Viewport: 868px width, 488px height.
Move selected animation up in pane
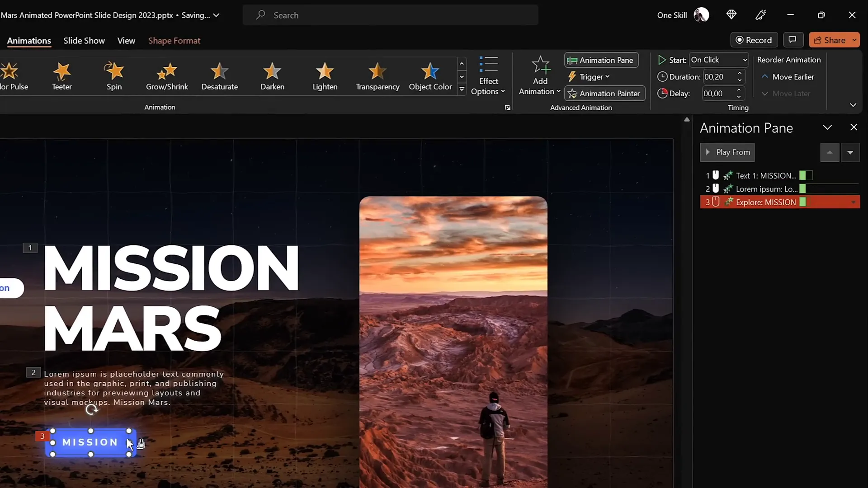[830, 152]
